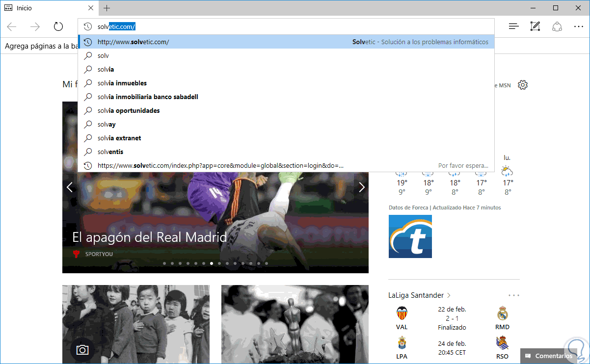Click the Share icon in toolbar
The height and width of the screenshot is (364, 590).
557,26
